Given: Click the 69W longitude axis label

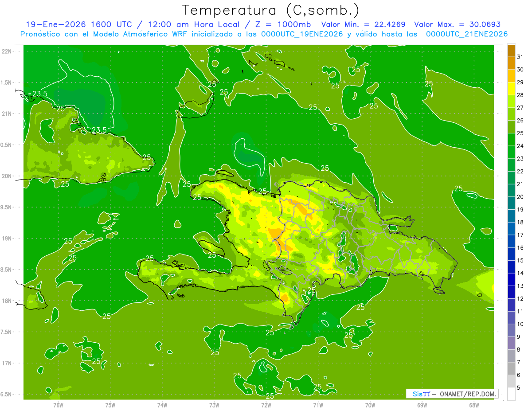Looking at the screenshot, I should [422, 405].
